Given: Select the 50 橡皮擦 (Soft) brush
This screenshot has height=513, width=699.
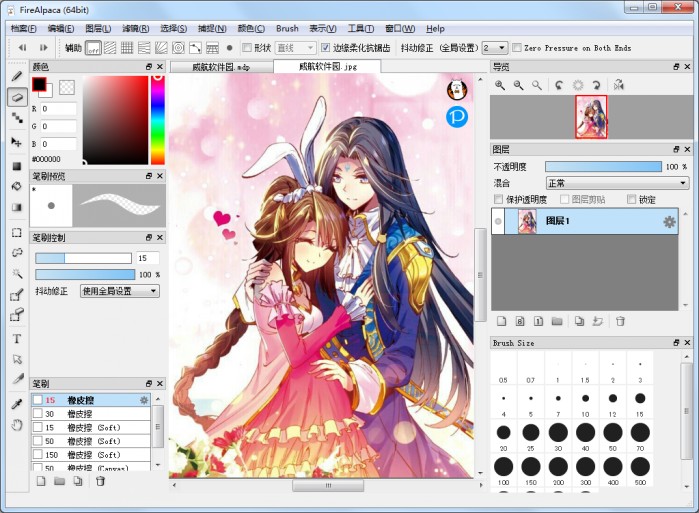Looking at the screenshot, I should (91, 441).
